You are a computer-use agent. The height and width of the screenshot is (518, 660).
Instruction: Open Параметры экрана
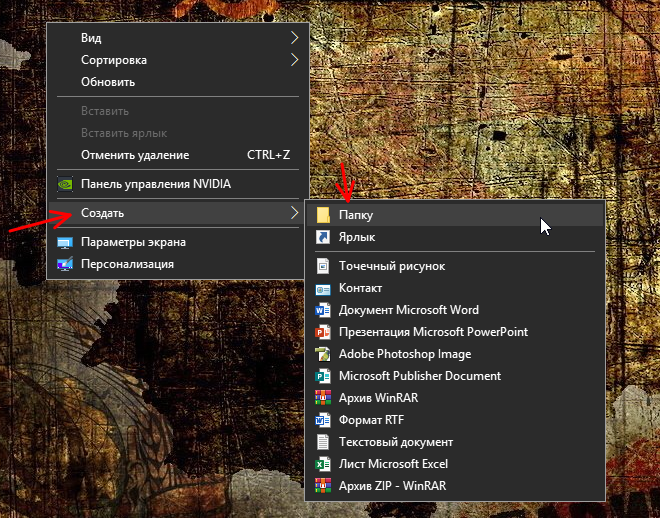[x=178, y=242]
